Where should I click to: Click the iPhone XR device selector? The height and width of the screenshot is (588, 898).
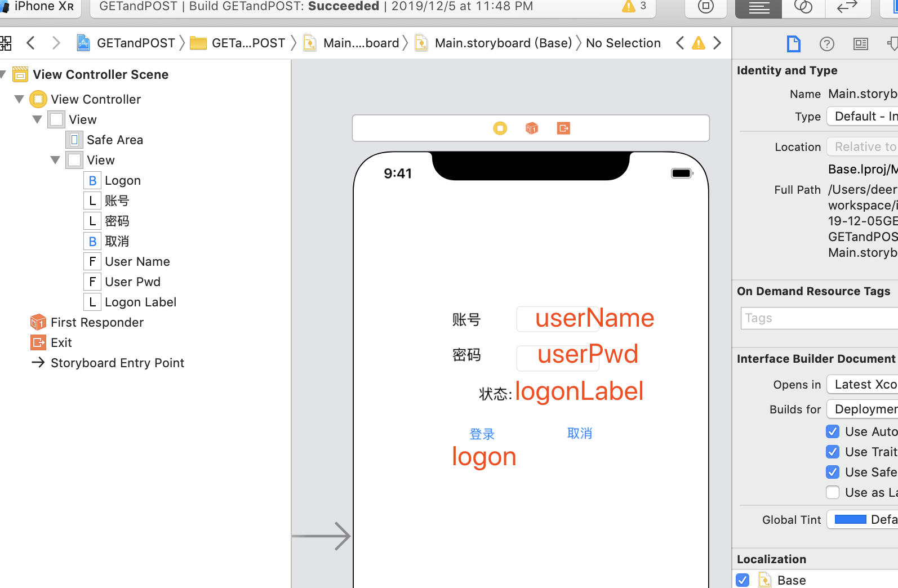[39, 6]
